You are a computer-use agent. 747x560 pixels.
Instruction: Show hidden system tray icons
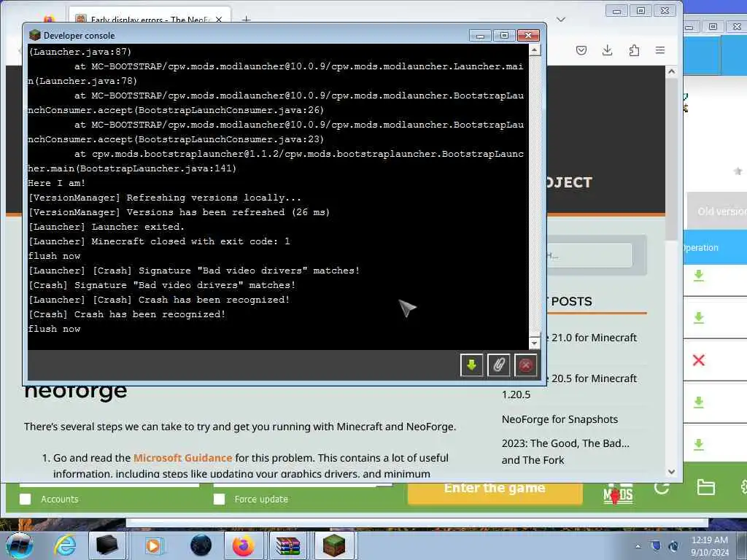pyautogui.click(x=638, y=547)
